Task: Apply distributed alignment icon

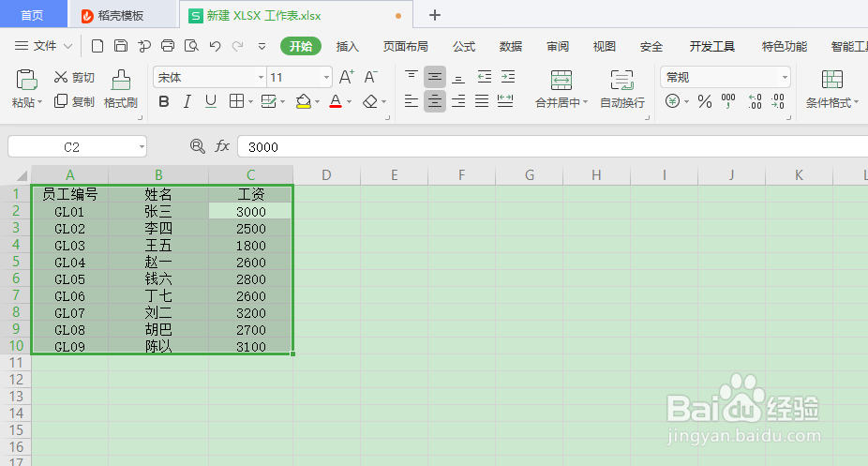Action: coord(505,101)
